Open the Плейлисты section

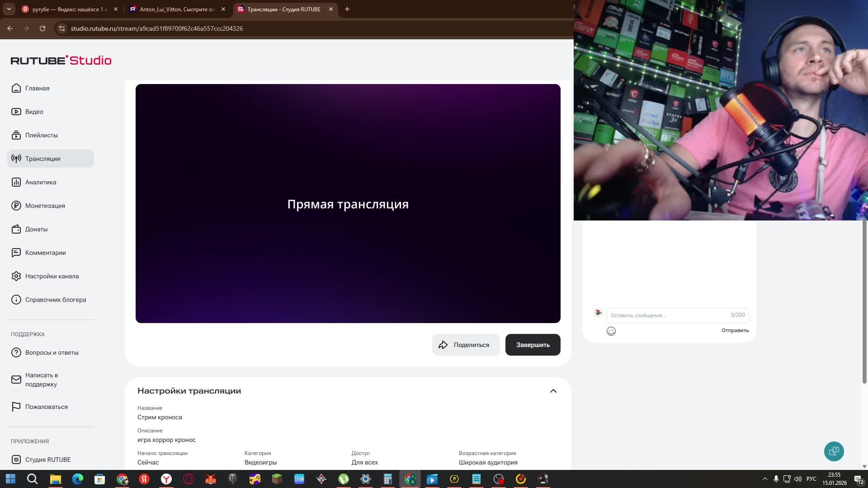pos(42,135)
